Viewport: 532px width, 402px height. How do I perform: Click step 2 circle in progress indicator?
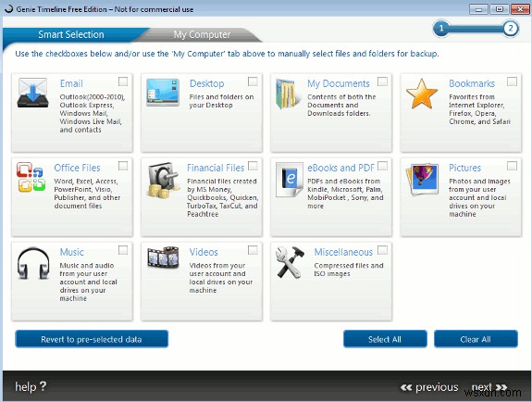pyautogui.click(x=511, y=29)
